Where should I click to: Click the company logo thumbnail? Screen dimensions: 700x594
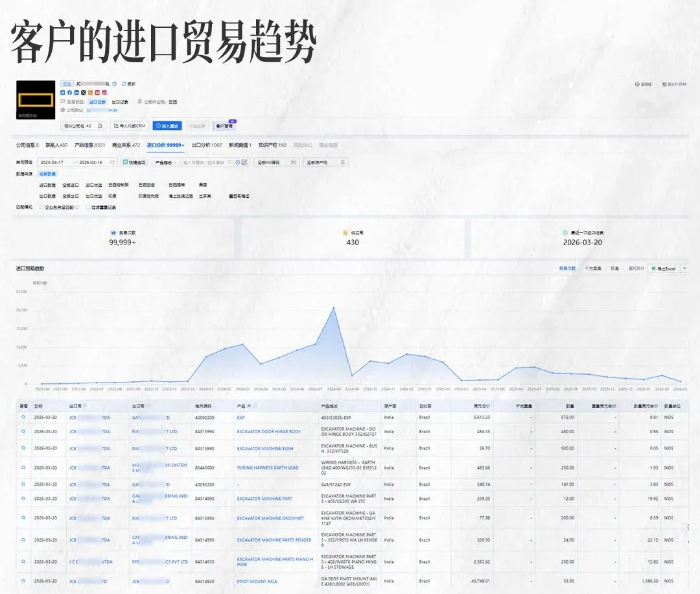(36, 100)
